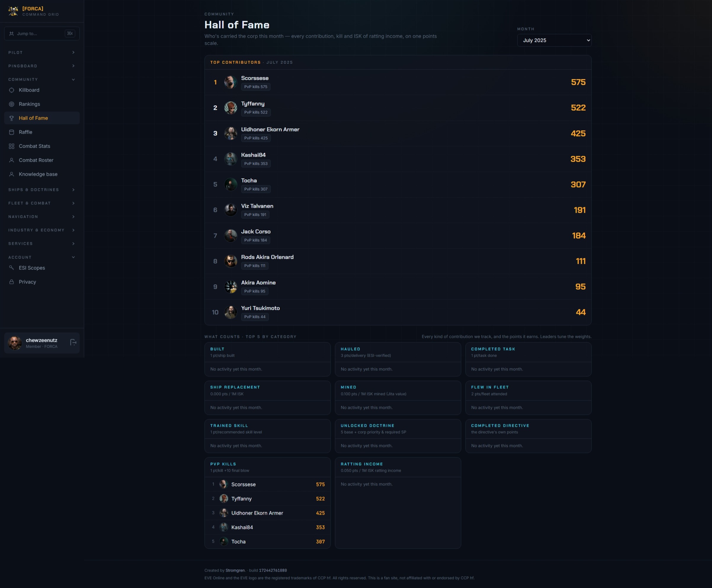Image resolution: width=712 pixels, height=588 pixels.
Task: Open ESI Scopes settings
Action: tap(42, 267)
